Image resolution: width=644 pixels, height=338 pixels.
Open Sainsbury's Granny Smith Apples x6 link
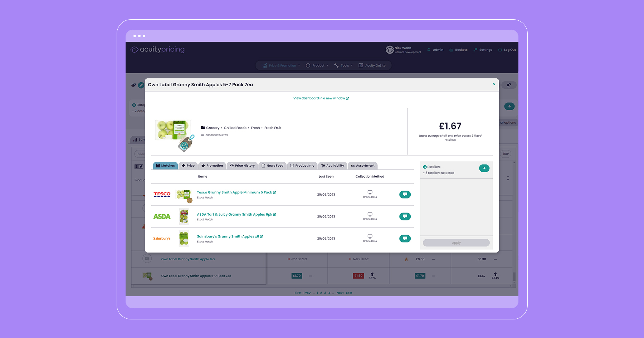(x=230, y=236)
